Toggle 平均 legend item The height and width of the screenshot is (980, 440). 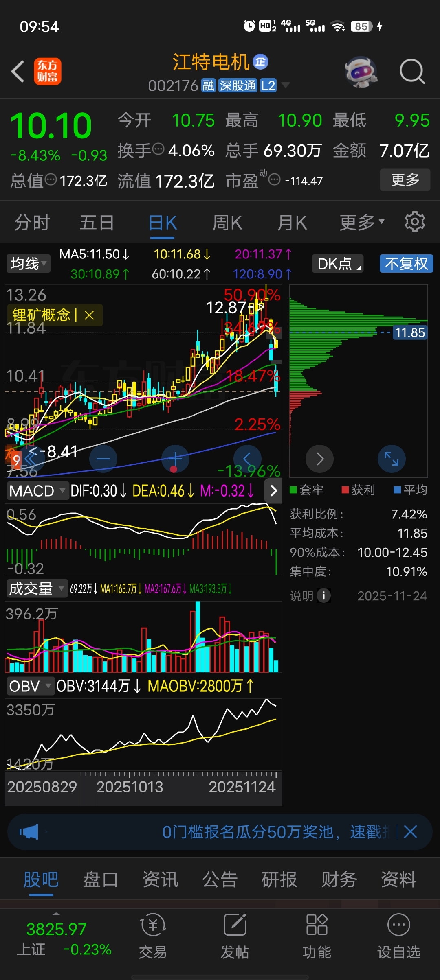pyautogui.click(x=410, y=490)
